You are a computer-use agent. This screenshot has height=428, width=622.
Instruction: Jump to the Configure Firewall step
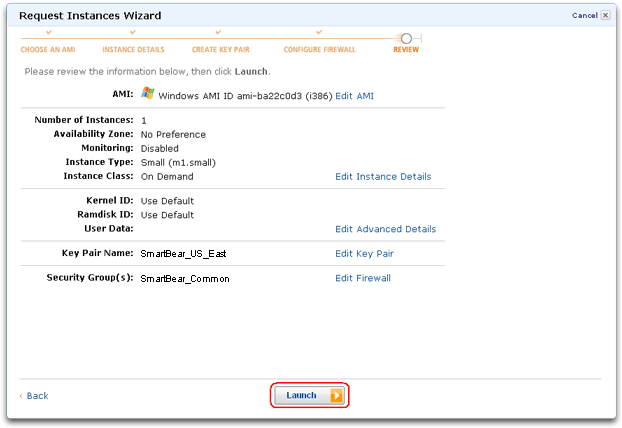319,50
